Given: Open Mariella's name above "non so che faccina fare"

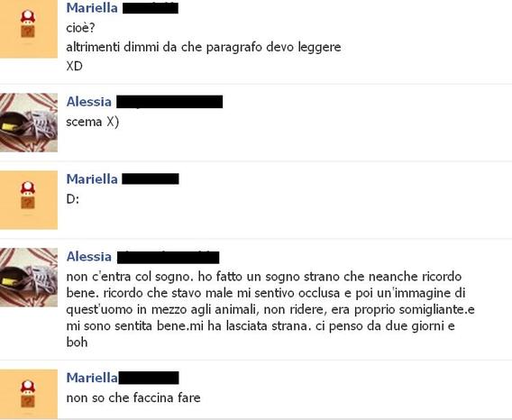Looking at the screenshot, I should coord(92,378).
